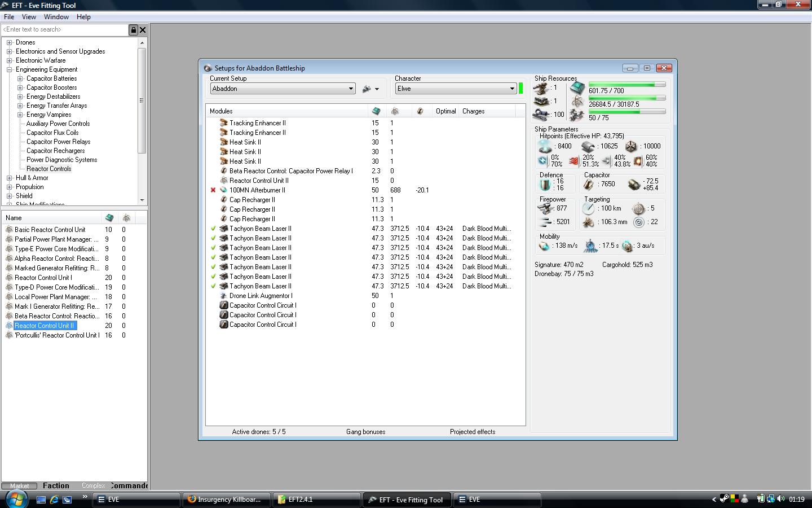Open the Help menu
812x508 pixels.
(83, 17)
